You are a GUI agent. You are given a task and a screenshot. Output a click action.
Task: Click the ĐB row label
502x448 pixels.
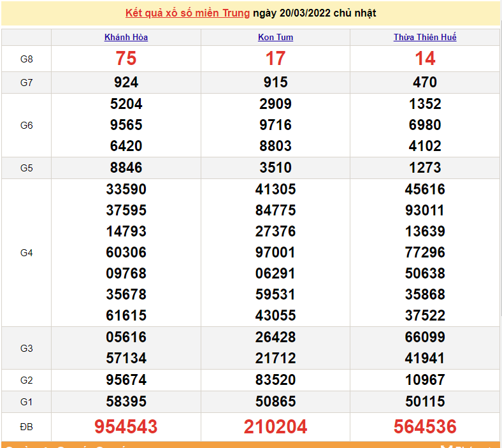26,426
